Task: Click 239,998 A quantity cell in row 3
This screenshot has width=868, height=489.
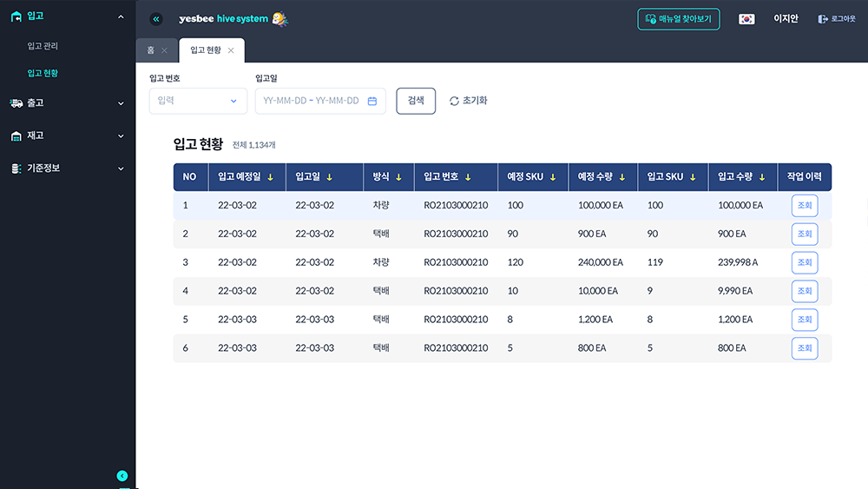Action: pyautogui.click(x=738, y=262)
